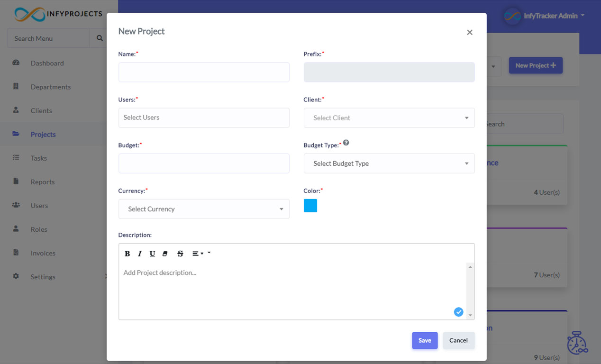This screenshot has width=601, height=364.
Task: Click the search magnifier beside Search Menu
Action: pos(99,38)
